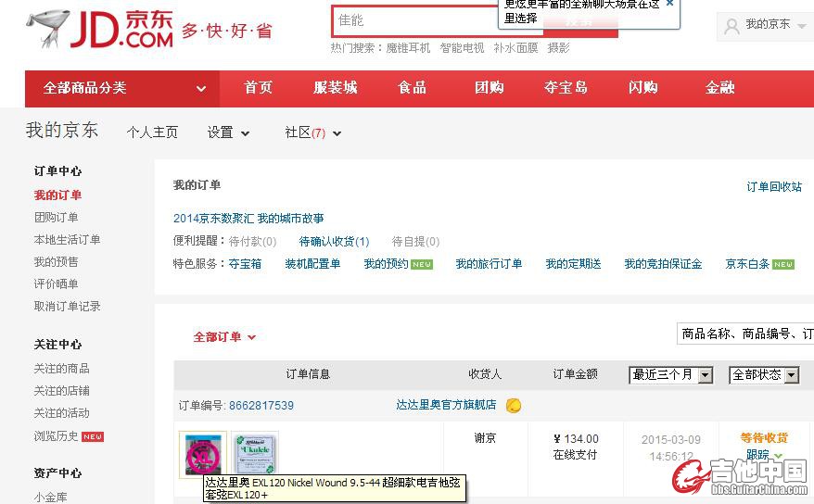The height and width of the screenshot is (504, 814).
Task: Open the 京东白条 service link
Action: click(x=747, y=264)
